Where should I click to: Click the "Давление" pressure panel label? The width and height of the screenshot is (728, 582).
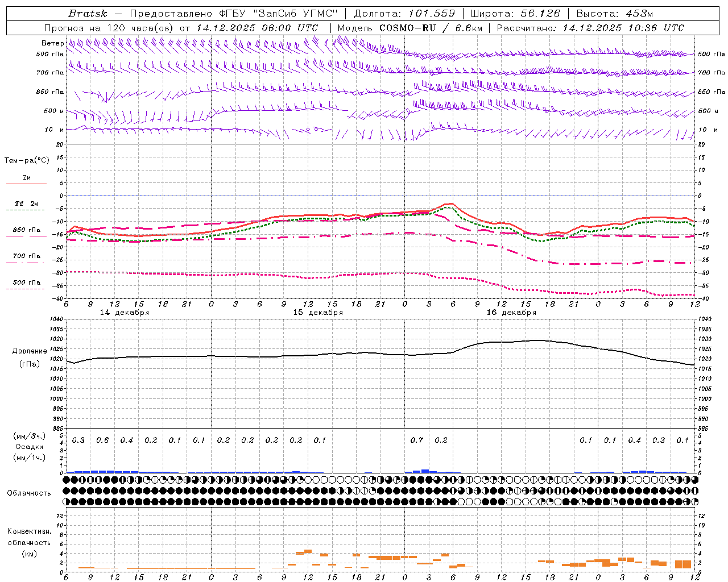30,351
